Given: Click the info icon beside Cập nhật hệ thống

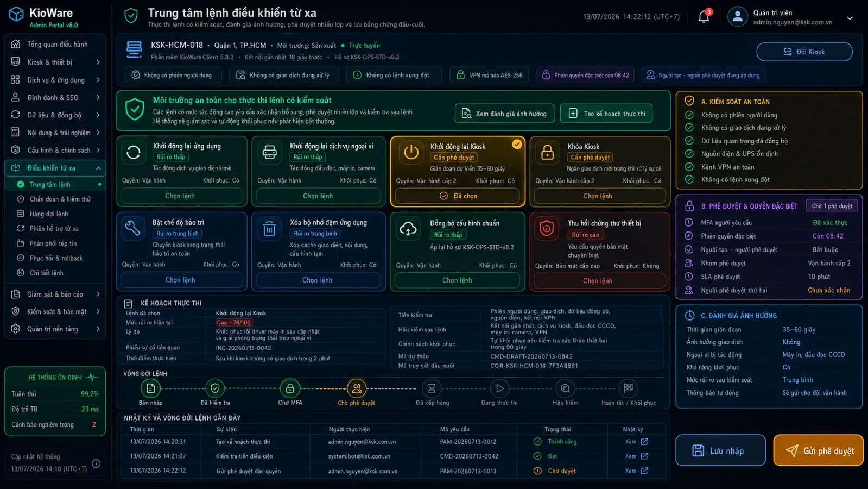Looking at the screenshot, I should 96,463.
